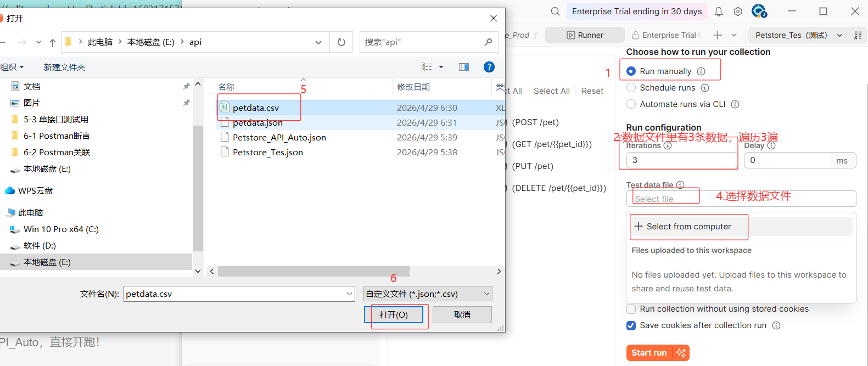Screen dimensions: 868x366
Task: Switch to the Enterprise Trial tab
Action: click(667, 35)
